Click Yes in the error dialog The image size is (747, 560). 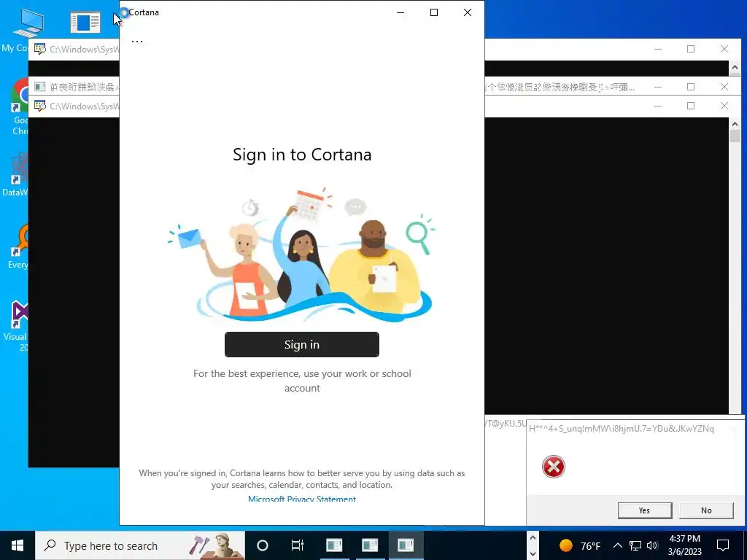[x=645, y=510]
